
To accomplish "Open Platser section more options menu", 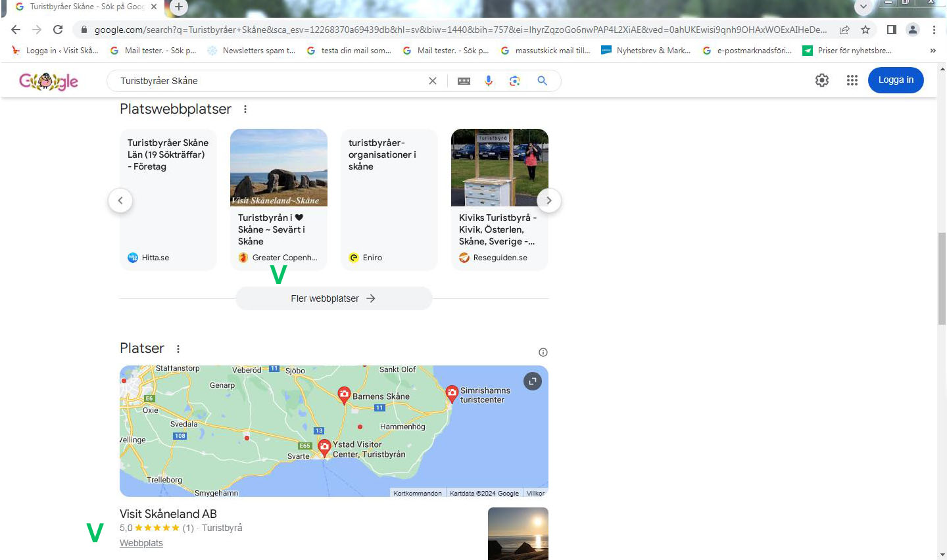I will (178, 349).
